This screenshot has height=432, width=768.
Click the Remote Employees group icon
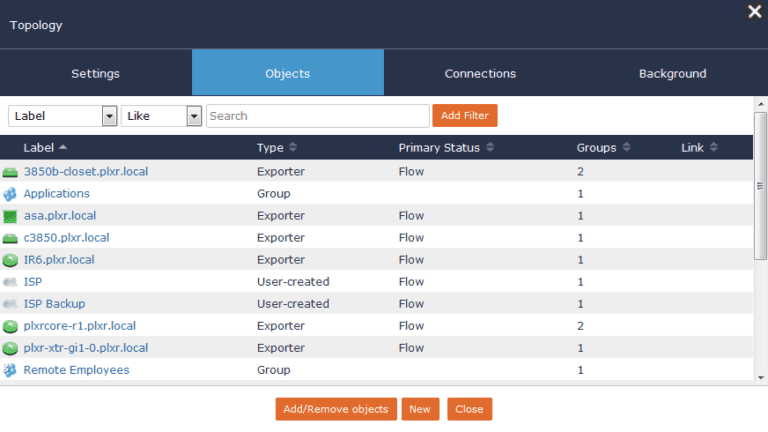(x=11, y=370)
